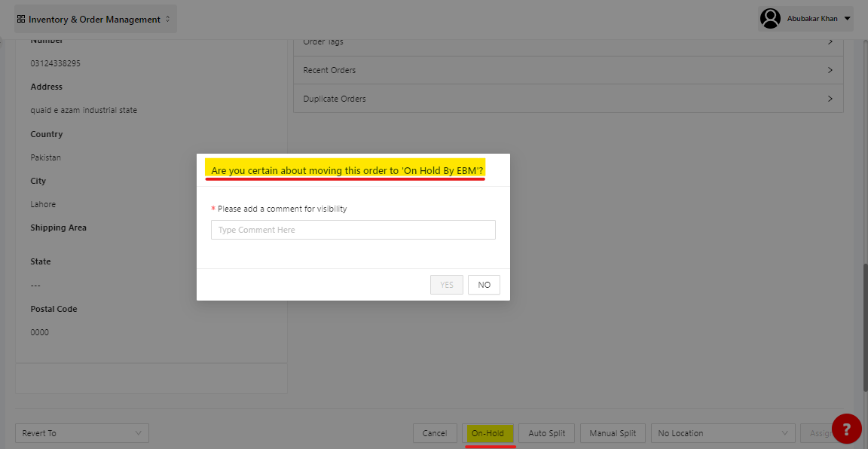Open the red question mark help button
This screenshot has height=449, width=868.
pos(846,429)
